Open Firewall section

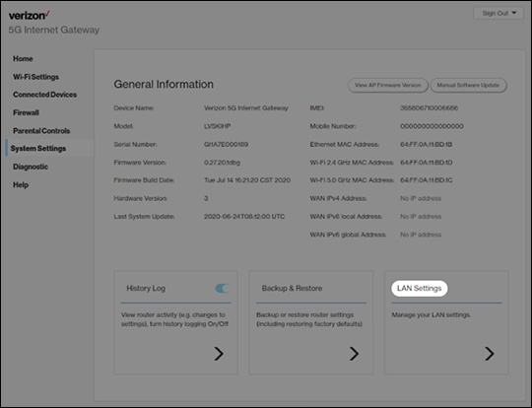(26, 112)
